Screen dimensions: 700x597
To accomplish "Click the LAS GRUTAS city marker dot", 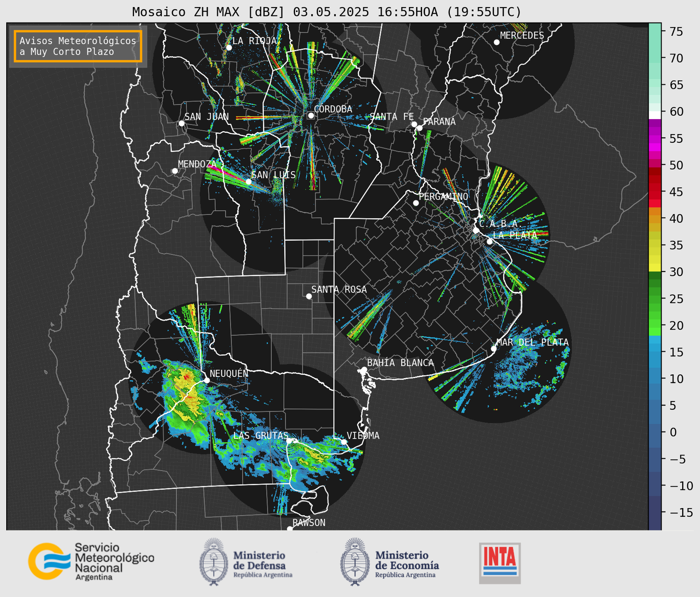I will 289,441.
